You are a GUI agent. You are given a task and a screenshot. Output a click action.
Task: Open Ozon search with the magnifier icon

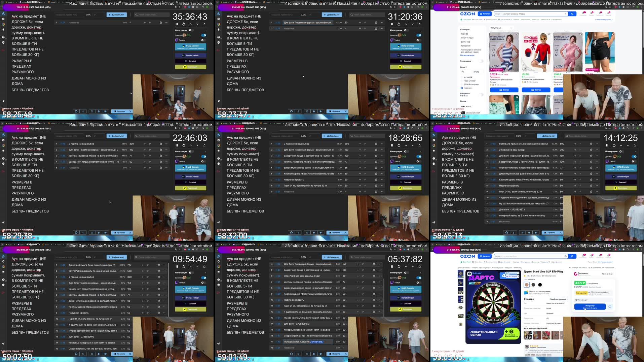(x=572, y=14)
